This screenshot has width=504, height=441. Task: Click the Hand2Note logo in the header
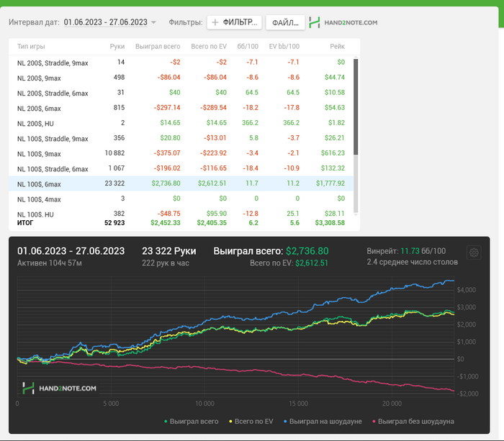click(x=343, y=22)
